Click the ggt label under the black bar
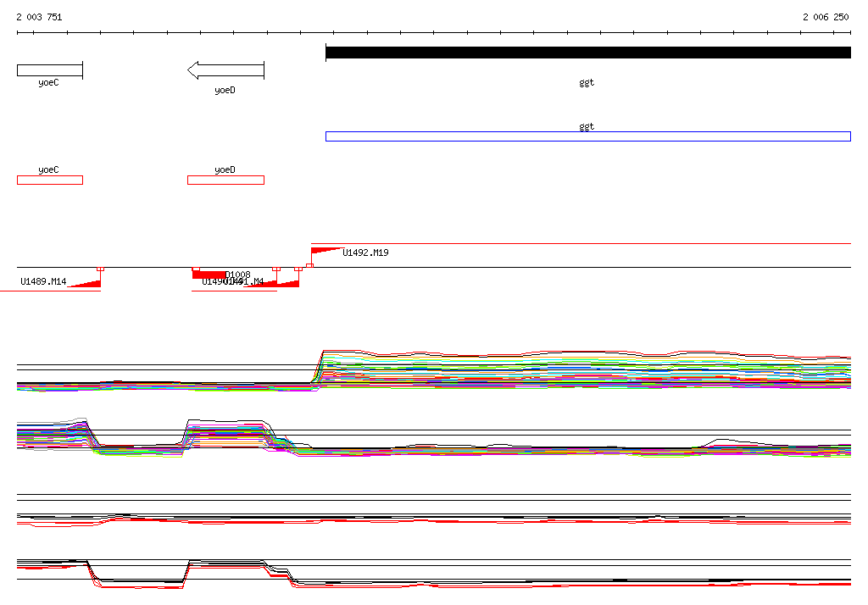This screenshot has height=605, width=868. coord(587,82)
